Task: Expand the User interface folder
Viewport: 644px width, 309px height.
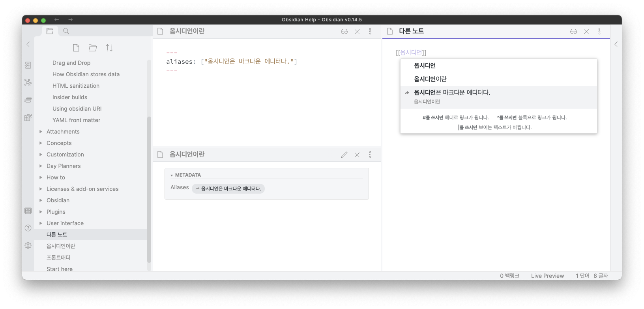Action: click(x=41, y=223)
